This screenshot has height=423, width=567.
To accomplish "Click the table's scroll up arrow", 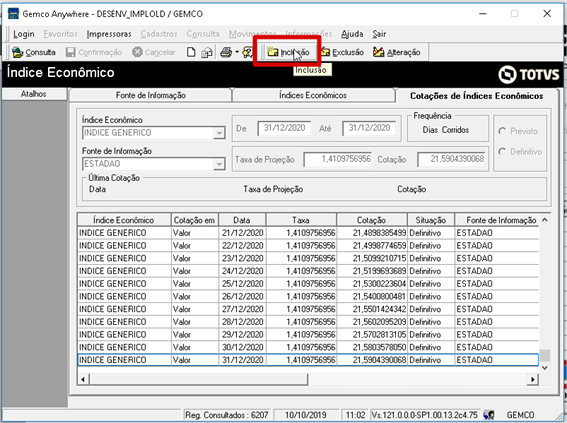I will point(545,220).
